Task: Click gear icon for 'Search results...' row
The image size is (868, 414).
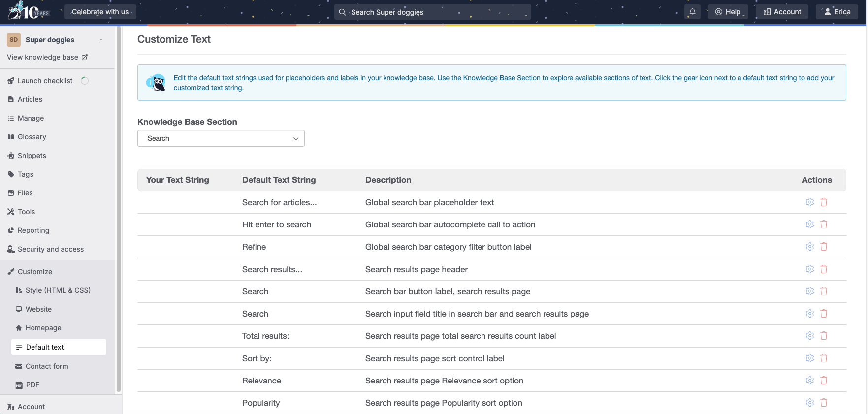Action: coord(810,269)
